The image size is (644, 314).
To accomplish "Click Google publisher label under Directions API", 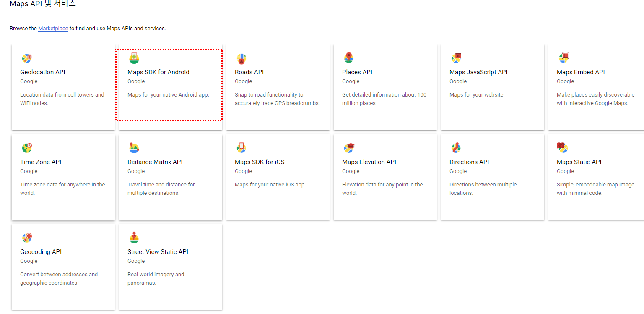I will (458, 171).
